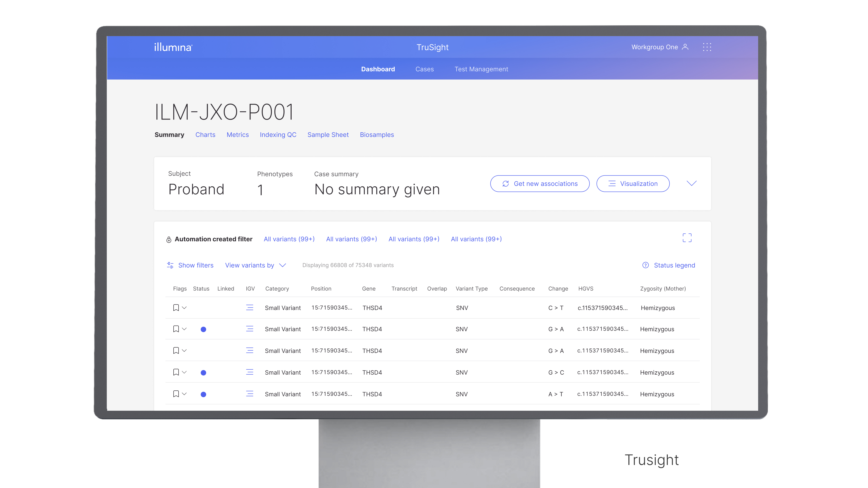Click the Gene column header
Image resolution: width=868 pixels, height=488 pixels.
click(x=369, y=289)
